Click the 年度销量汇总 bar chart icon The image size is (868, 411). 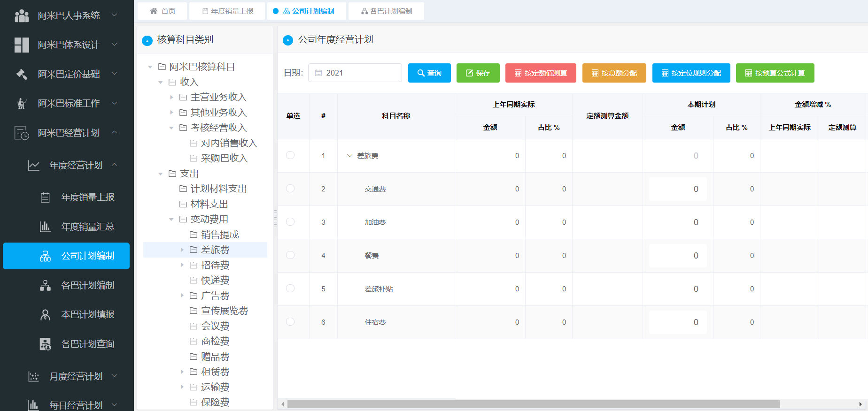click(x=45, y=227)
